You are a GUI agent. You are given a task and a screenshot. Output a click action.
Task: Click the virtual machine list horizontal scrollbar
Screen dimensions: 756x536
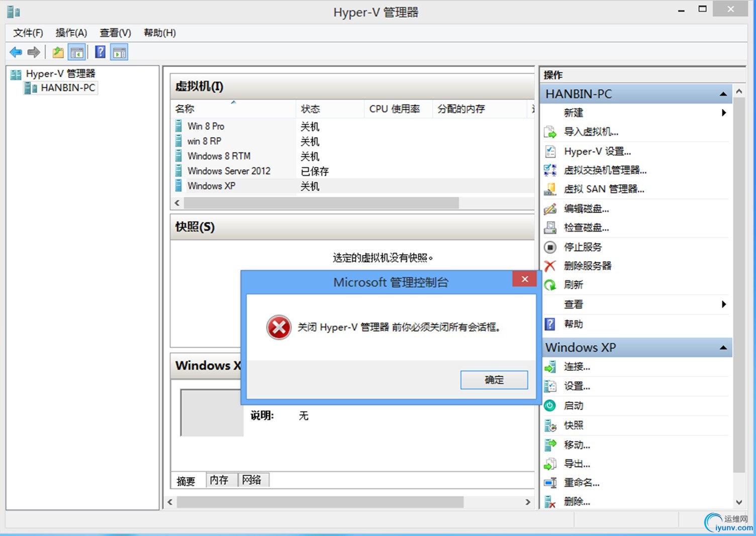[x=322, y=203]
